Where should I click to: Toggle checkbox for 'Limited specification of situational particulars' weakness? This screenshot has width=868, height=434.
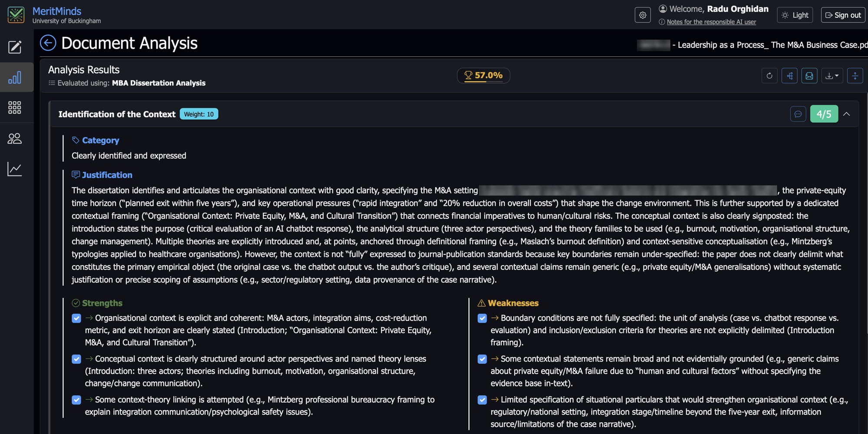point(482,400)
